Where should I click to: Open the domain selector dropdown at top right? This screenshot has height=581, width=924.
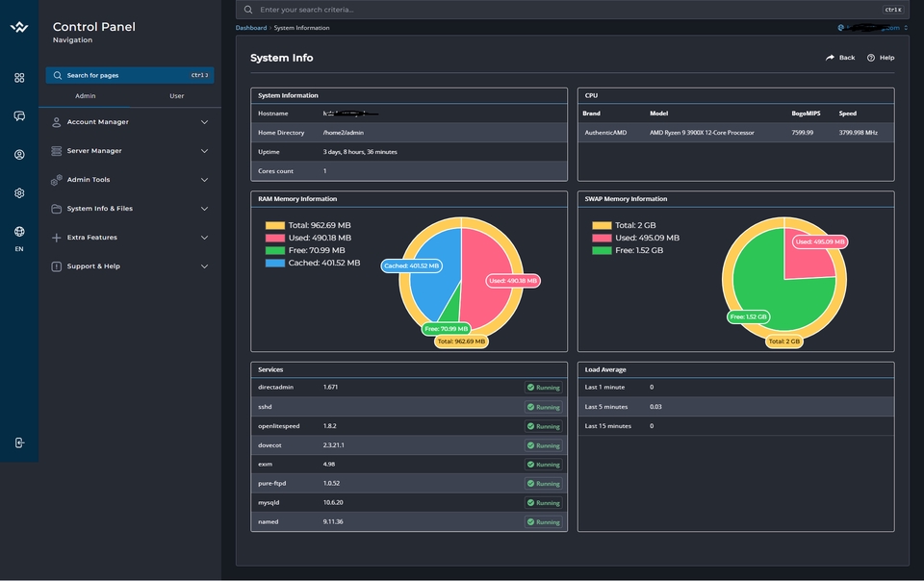(x=873, y=28)
